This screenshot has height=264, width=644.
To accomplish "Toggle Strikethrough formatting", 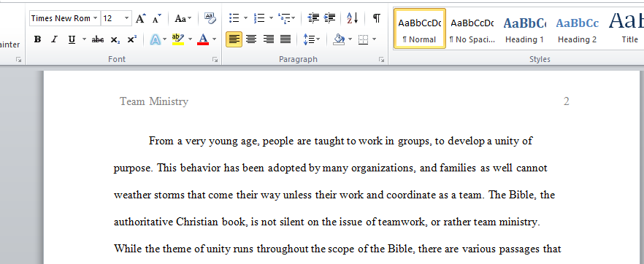I will click(98, 40).
